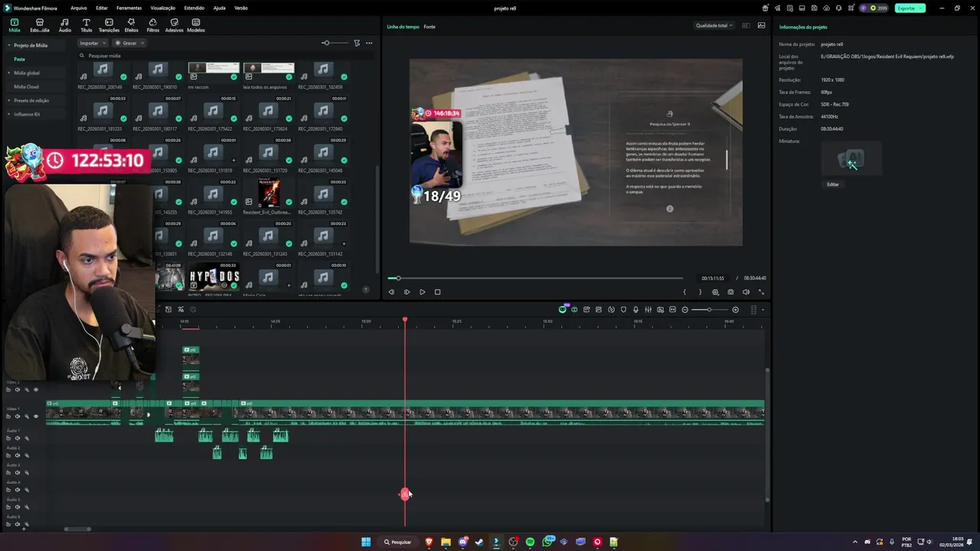Open the Ferramentas menu
This screenshot has width=980, height=551.
pyautogui.click(x=129, y=8)
